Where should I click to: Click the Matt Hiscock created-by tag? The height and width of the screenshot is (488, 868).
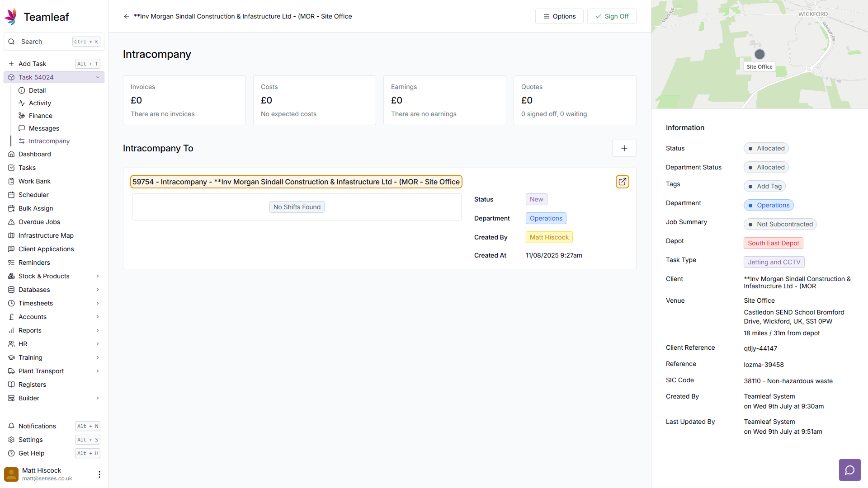coord(549,237)
